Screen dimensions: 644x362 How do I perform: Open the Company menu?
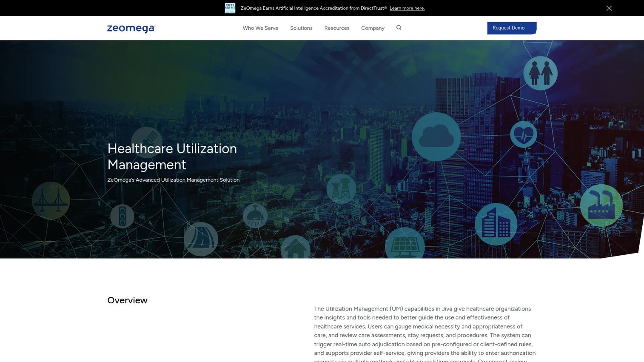(373, 28)
